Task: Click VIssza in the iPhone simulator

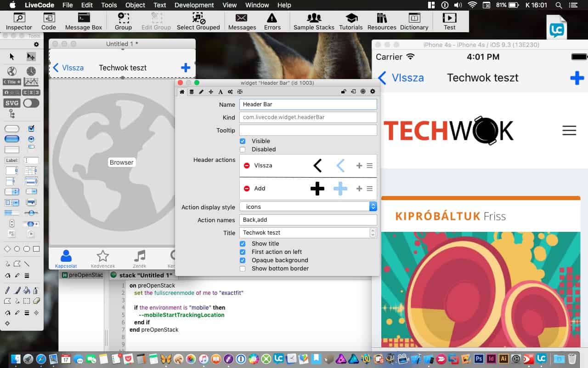Action: [401, 78]
